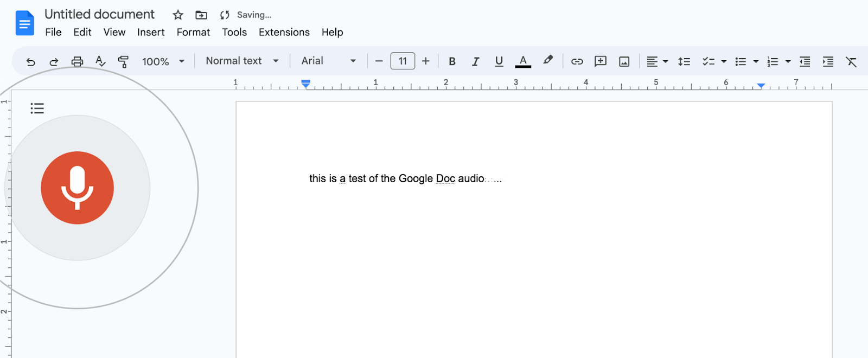This screenshot has height=358, width=868.
Task: Click the underlined word Doc
Action: (x=445, y=178)
